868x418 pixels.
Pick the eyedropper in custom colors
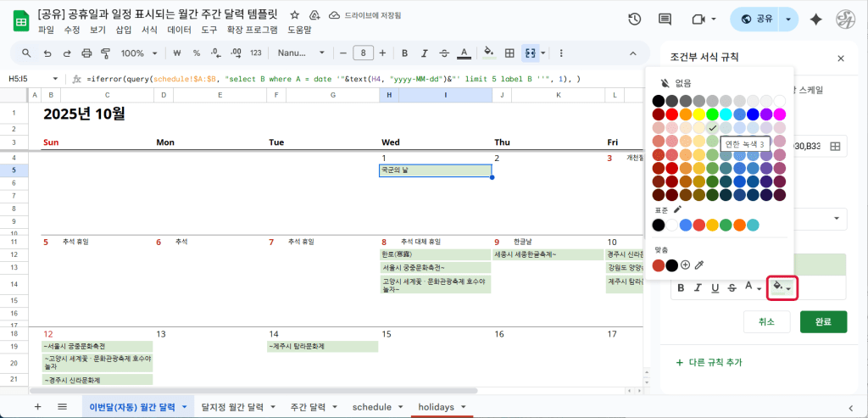[699, 265]
